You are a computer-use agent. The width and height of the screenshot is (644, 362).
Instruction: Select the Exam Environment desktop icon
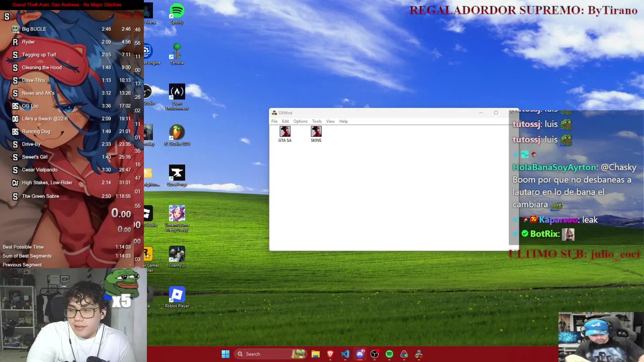point(177,97)
